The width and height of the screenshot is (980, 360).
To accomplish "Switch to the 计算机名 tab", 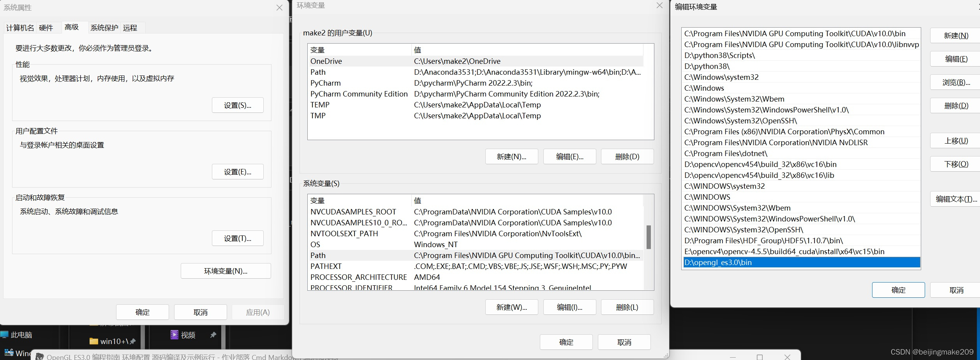I will 20,28.
